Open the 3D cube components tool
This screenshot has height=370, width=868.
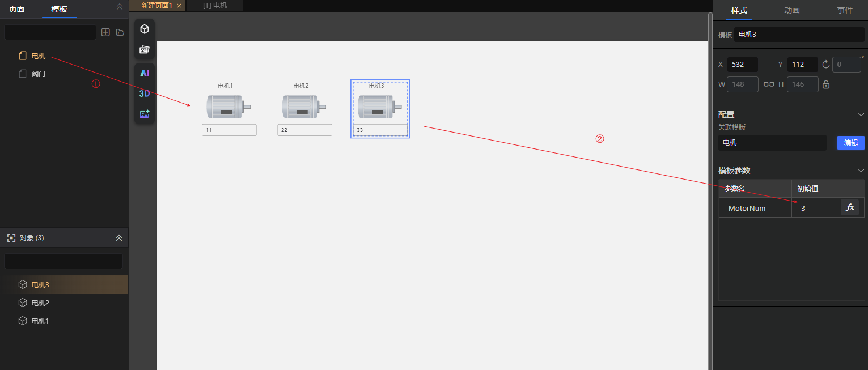click(x=145, y=29)
